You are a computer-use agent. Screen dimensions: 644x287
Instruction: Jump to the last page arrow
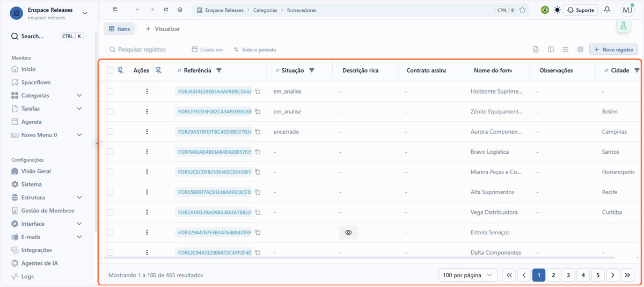pos(627,275)
